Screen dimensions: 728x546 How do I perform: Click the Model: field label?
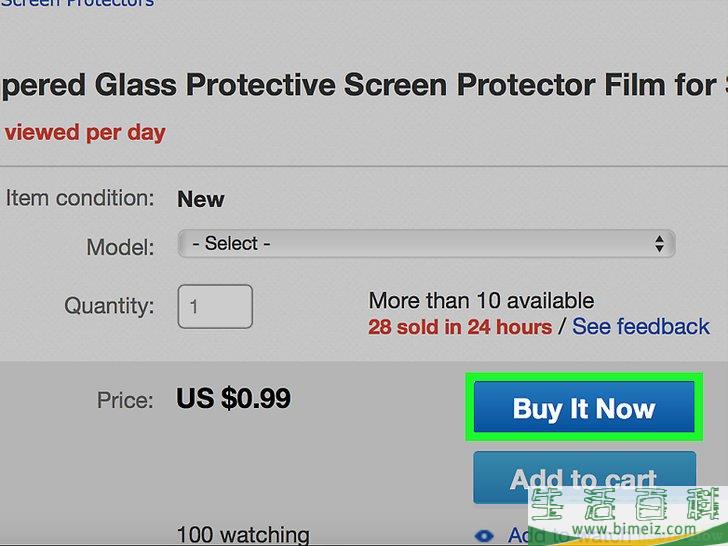pyautogui.click(x=120, y=247)
